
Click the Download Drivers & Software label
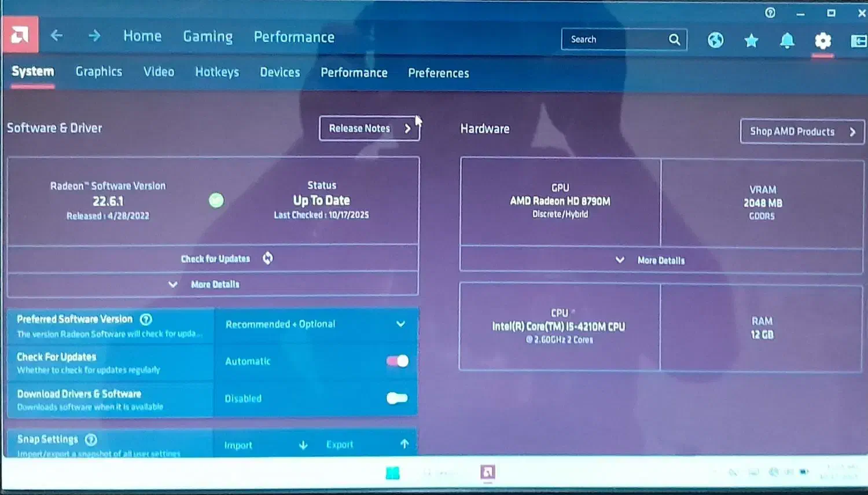coord(79,394)
